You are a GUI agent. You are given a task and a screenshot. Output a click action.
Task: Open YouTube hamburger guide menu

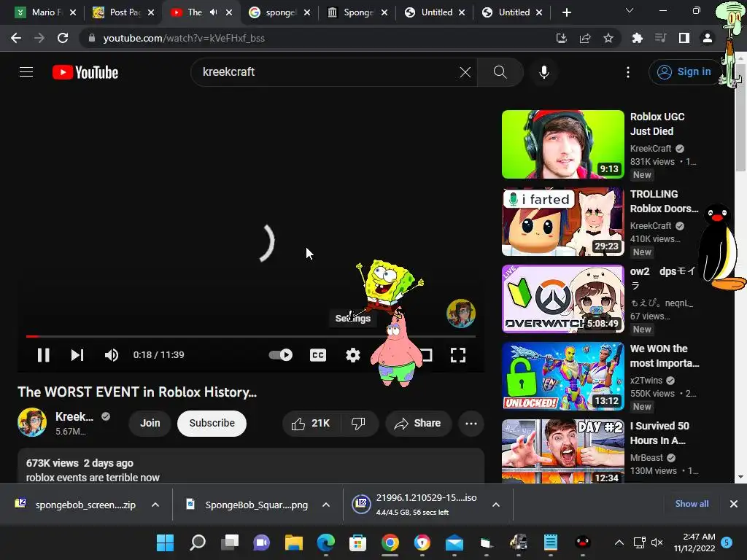(26, 72)
